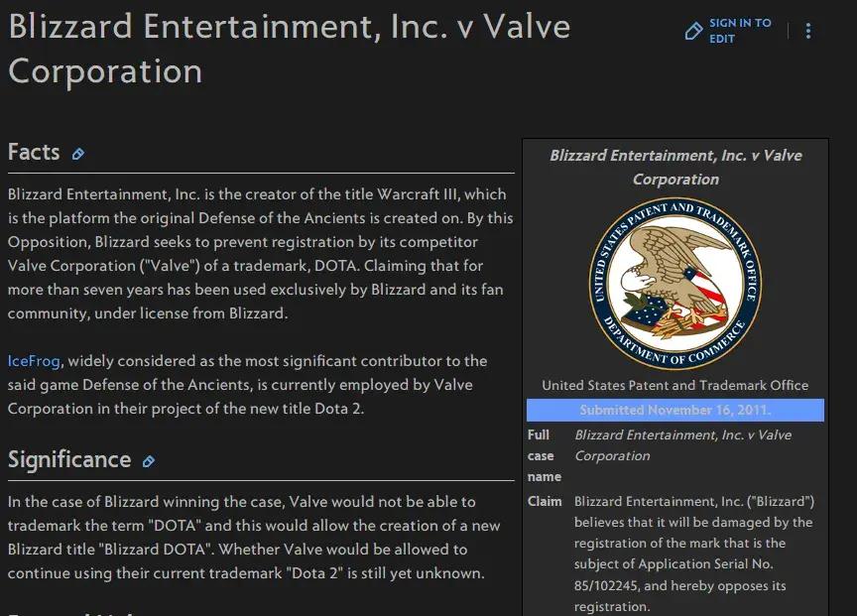Select the Significance section heading
Screen dimensions: 857x616
point(69,460)
